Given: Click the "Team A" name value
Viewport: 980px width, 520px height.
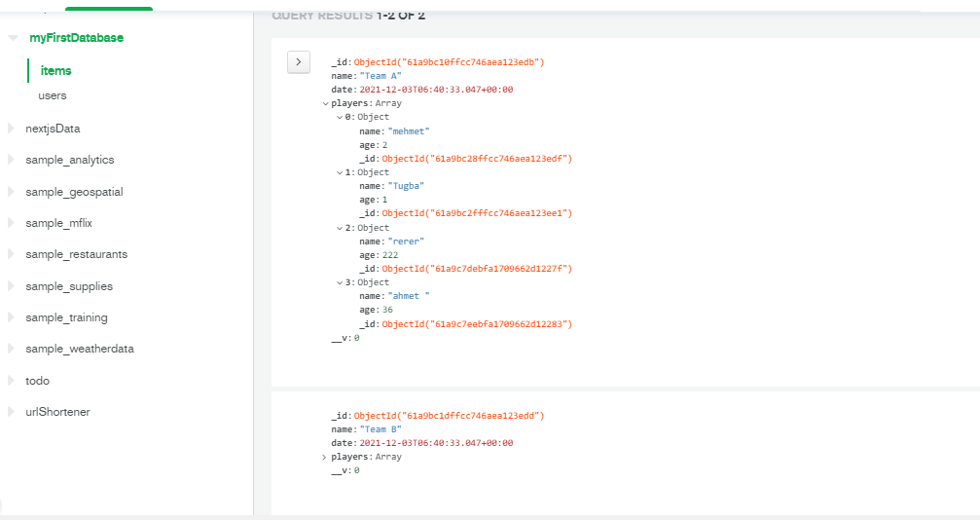Looking at the screenshot, I should click(x=381, y=76).
